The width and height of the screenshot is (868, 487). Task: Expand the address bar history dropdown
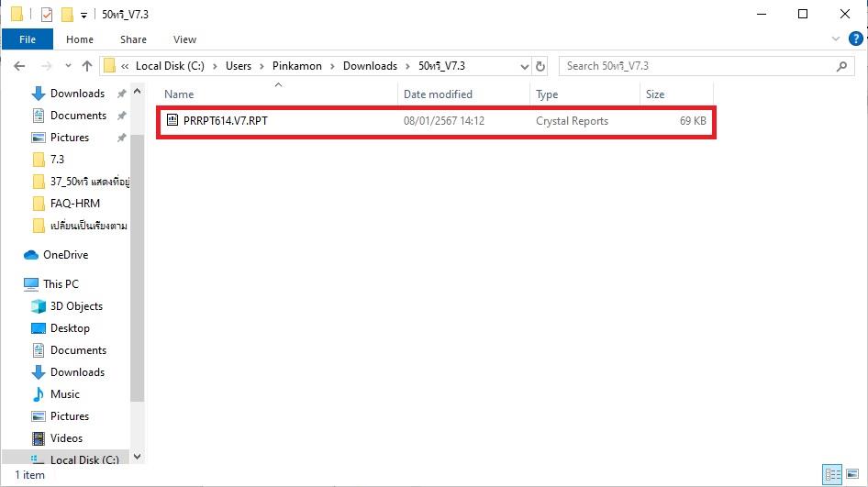pyautogui.click(x=524, y=66)
